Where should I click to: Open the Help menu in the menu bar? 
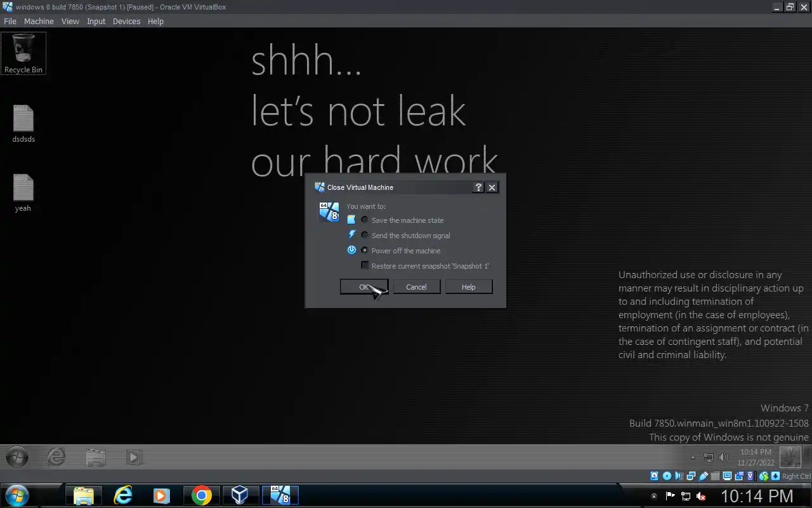click(x=155, y=21)
